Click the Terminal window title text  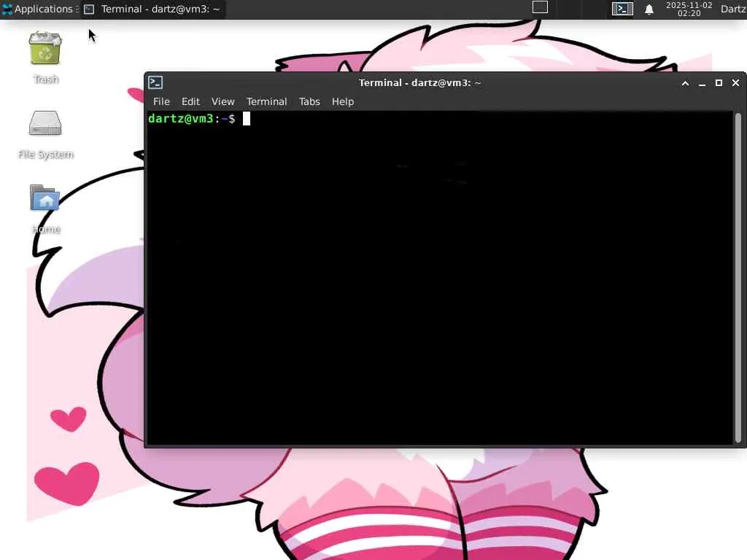point(419,83)
